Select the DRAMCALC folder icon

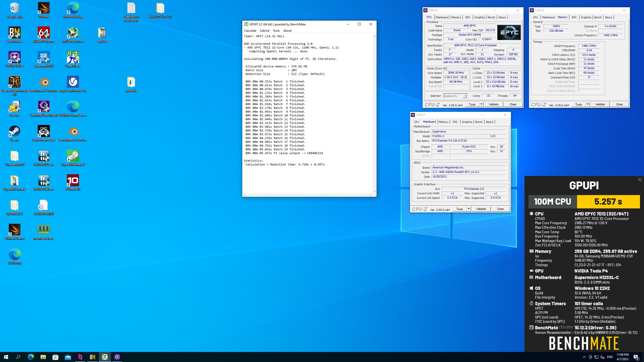[15, 207]
